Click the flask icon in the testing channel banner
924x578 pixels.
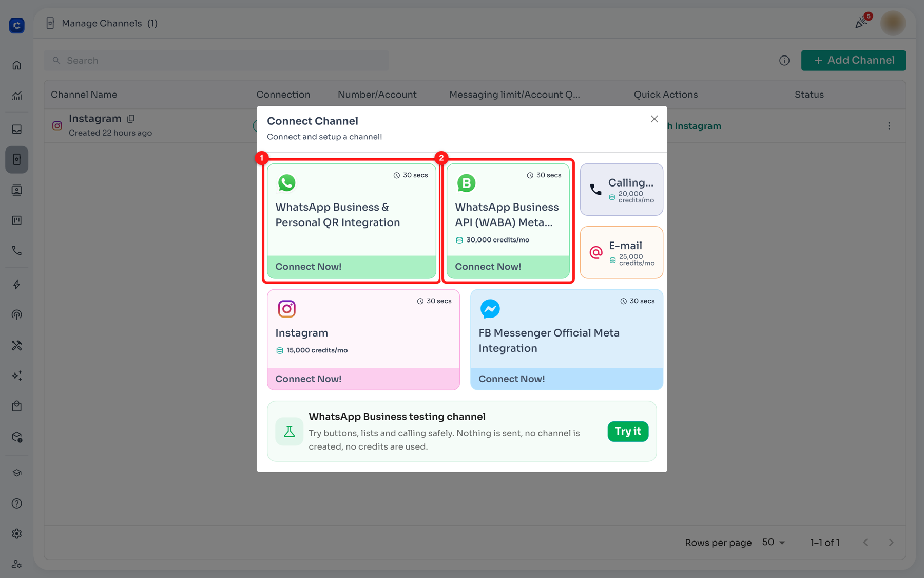coord(290,432)
